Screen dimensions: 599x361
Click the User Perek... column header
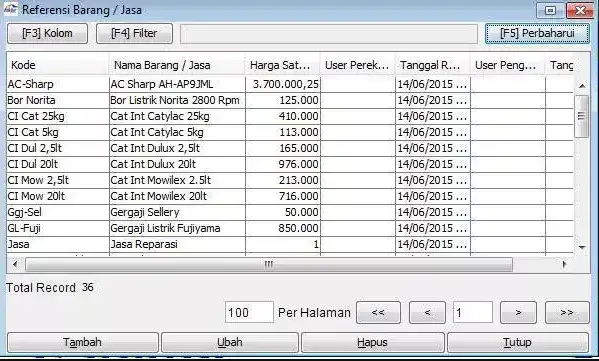pos(357,65)
